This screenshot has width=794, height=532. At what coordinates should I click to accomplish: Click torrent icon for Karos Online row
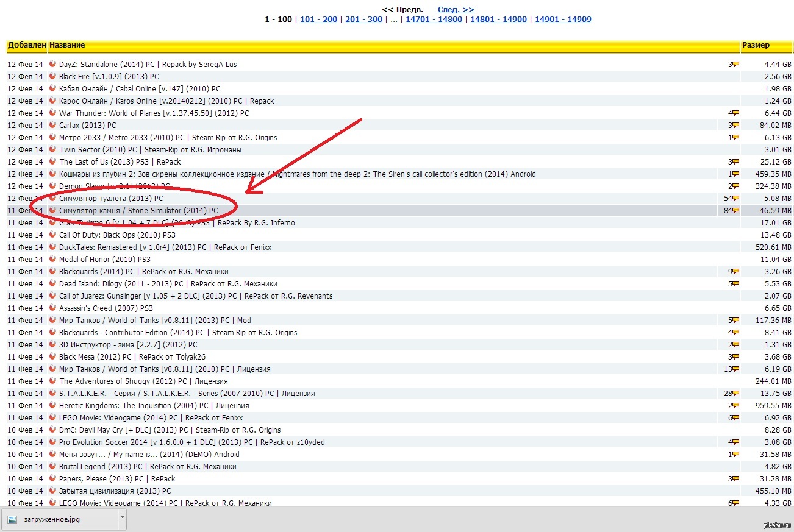pyautogui.click(x=52, y=101)
